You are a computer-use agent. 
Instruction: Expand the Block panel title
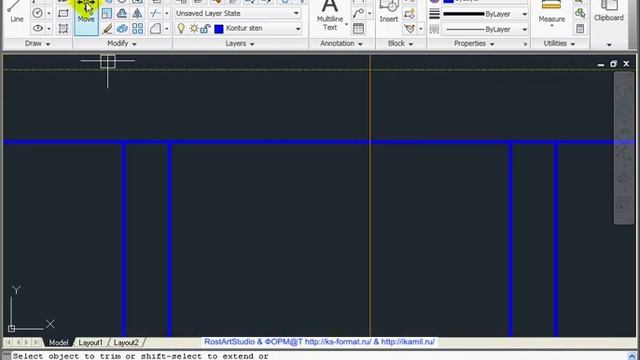pyautogui.click(x=400, y=43)
